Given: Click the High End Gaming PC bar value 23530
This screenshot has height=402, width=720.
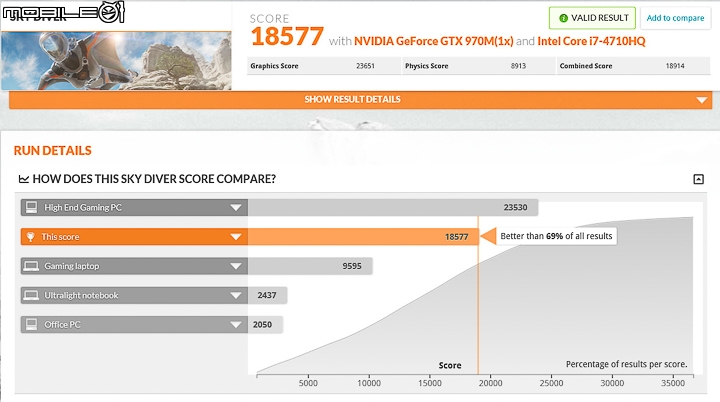Looking at the screenshot, I should pyautogui.click(x=515, y=208).
